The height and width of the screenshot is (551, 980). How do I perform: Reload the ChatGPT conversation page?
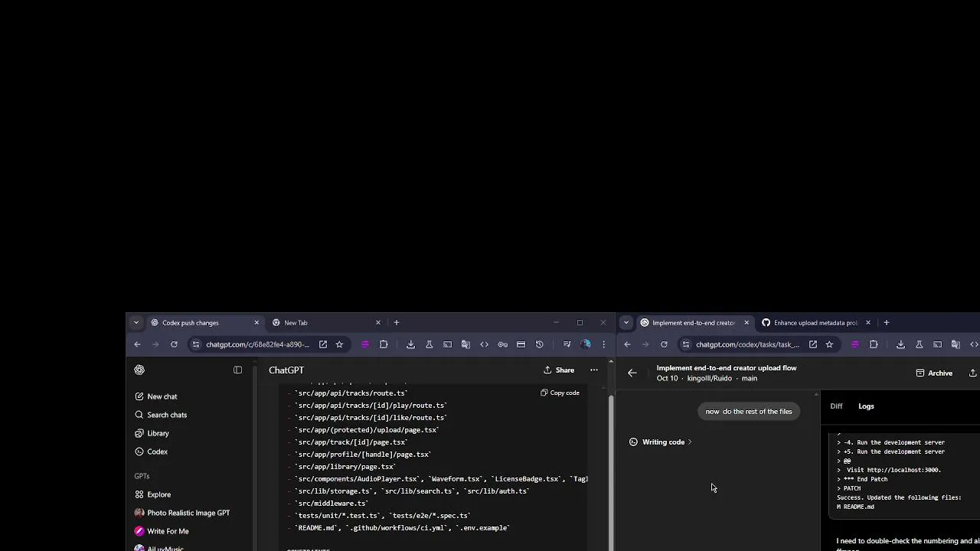click(174, 344)
